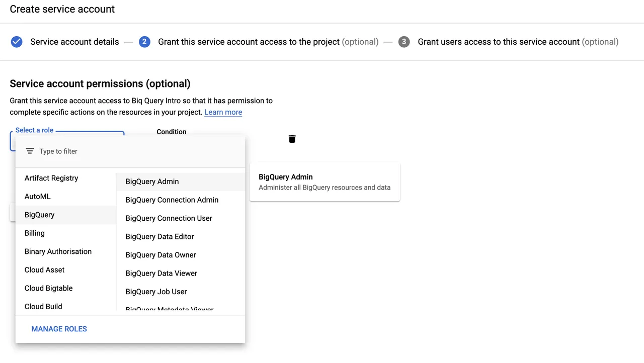Viewport: 644px width, 363px height.
Task: Click the filter icon in role search
Action: (x=30, y=151)
